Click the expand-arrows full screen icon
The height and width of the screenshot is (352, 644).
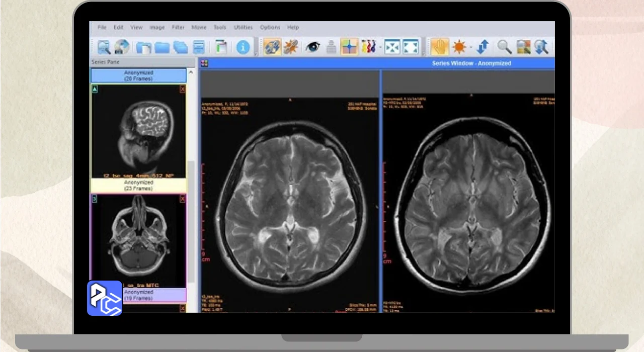coord(411,47)
